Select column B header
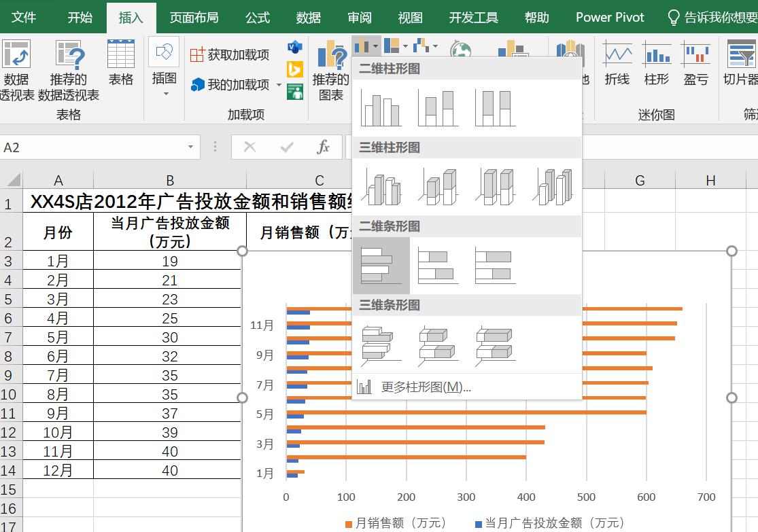The width and height of the screenshot is (758, 532). (170, 180)
